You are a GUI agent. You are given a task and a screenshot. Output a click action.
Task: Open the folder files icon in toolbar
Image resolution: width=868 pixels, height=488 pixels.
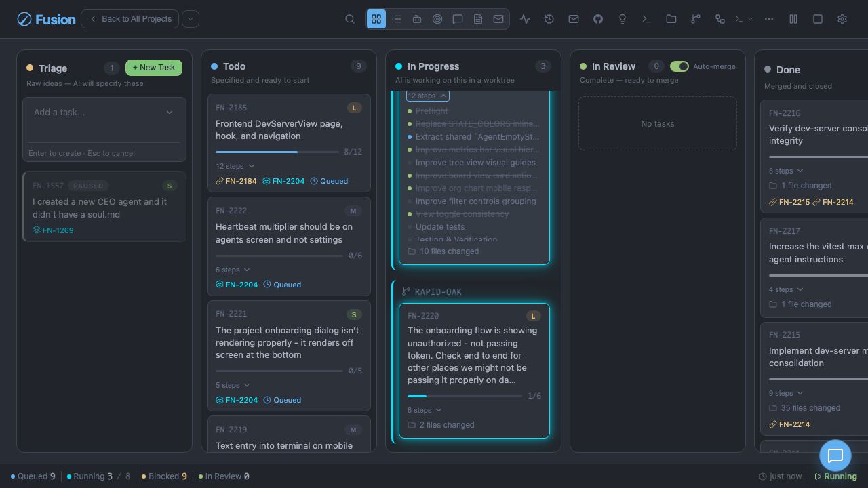(x=671, y=19)
